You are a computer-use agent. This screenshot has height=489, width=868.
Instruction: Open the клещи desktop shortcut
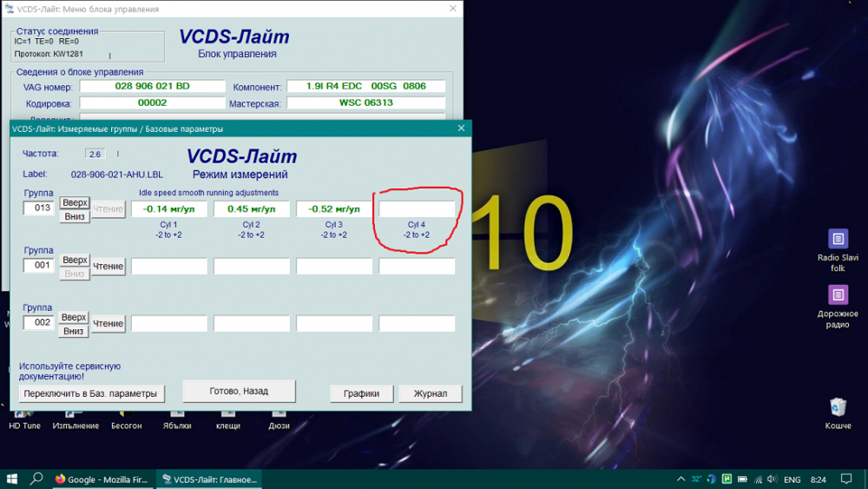(228, 420)
